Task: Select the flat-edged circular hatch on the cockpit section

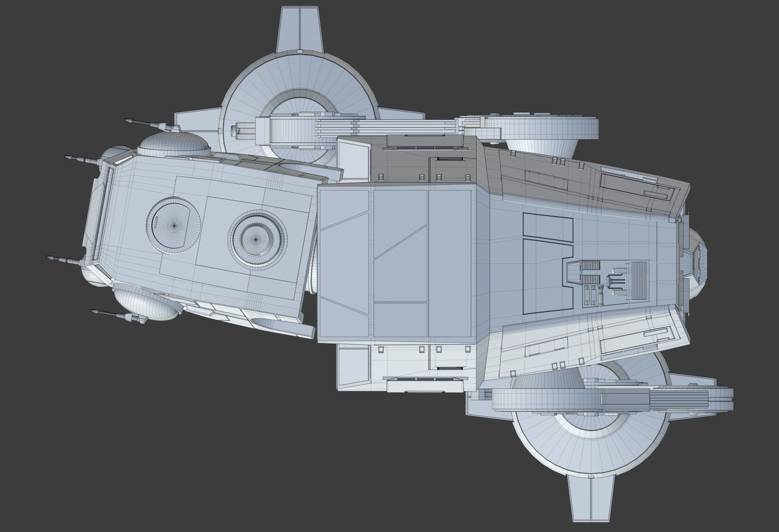Action: 174,225
